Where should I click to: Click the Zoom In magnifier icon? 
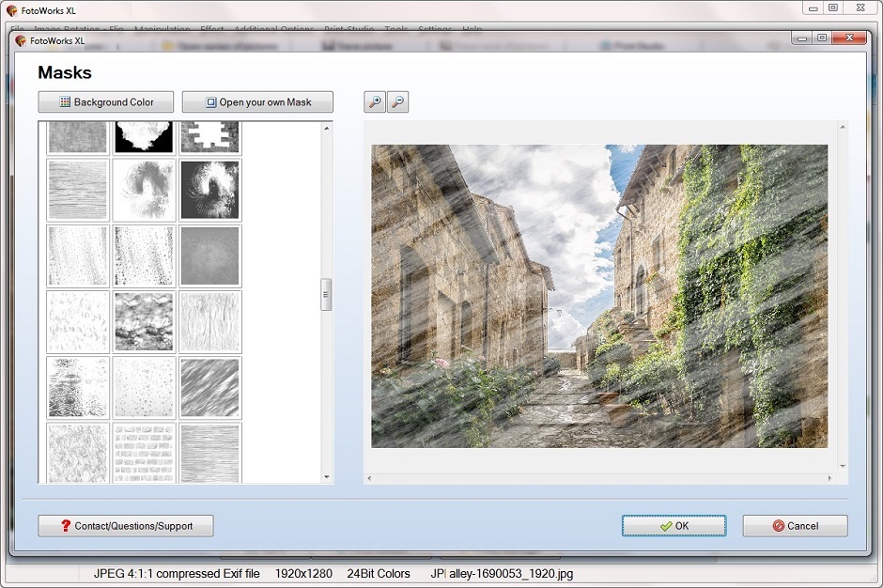(374, 101)
